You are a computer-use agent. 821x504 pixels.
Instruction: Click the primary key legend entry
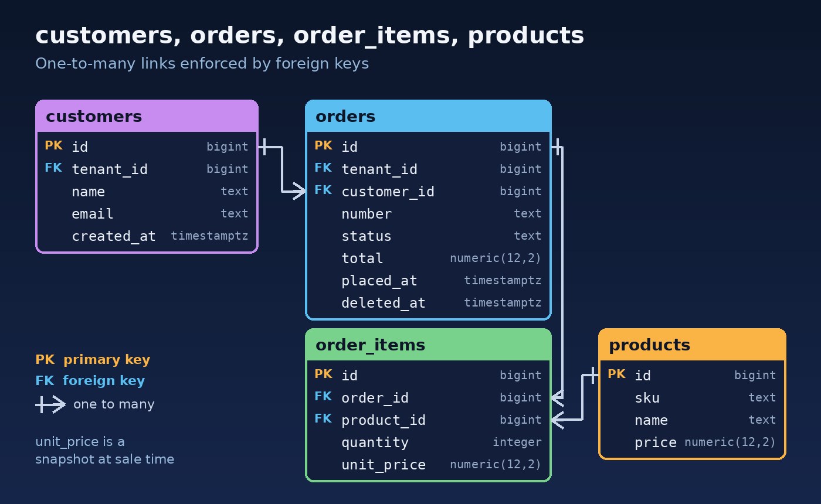(x=93, y=360)
